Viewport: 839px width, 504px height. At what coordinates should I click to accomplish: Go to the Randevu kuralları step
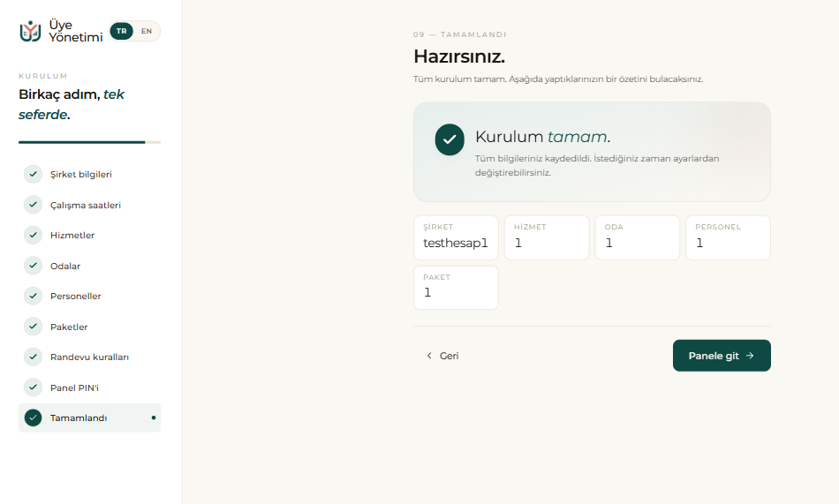[x=89, y=357]
